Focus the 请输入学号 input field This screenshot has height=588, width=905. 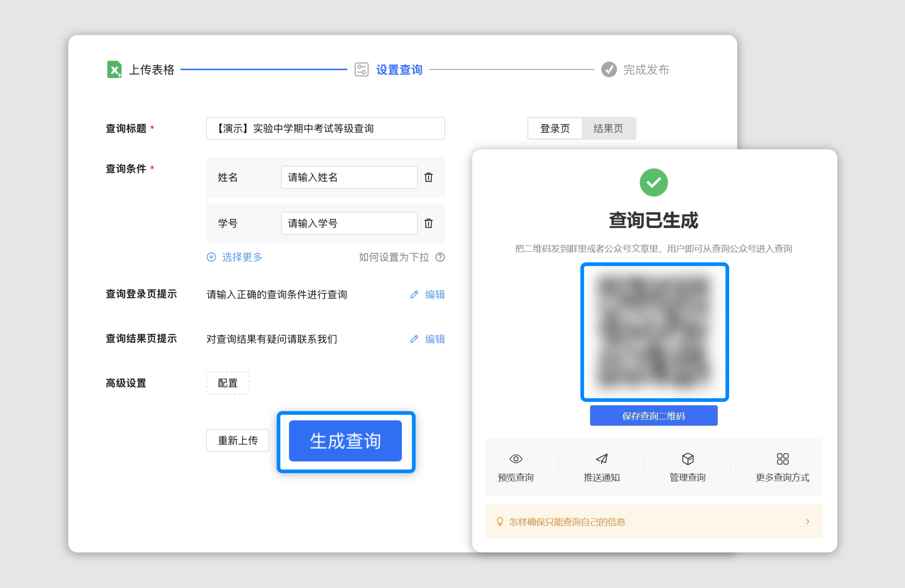coord(349,223)
